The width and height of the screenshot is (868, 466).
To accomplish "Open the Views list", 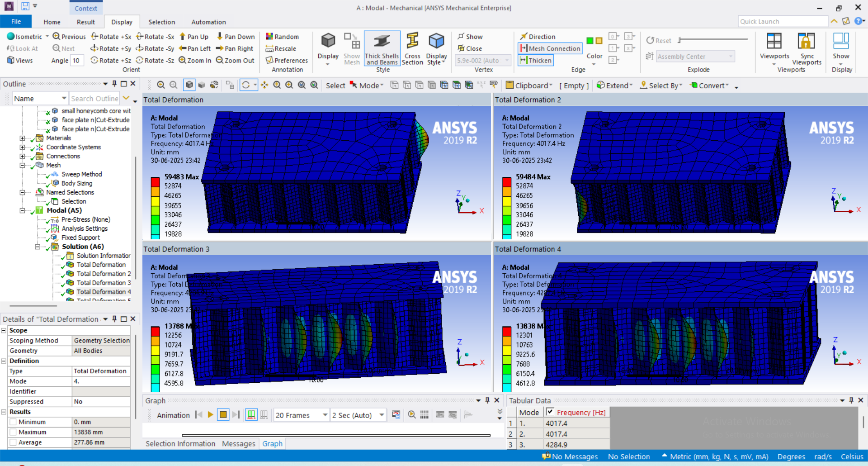I will [20, 60].
